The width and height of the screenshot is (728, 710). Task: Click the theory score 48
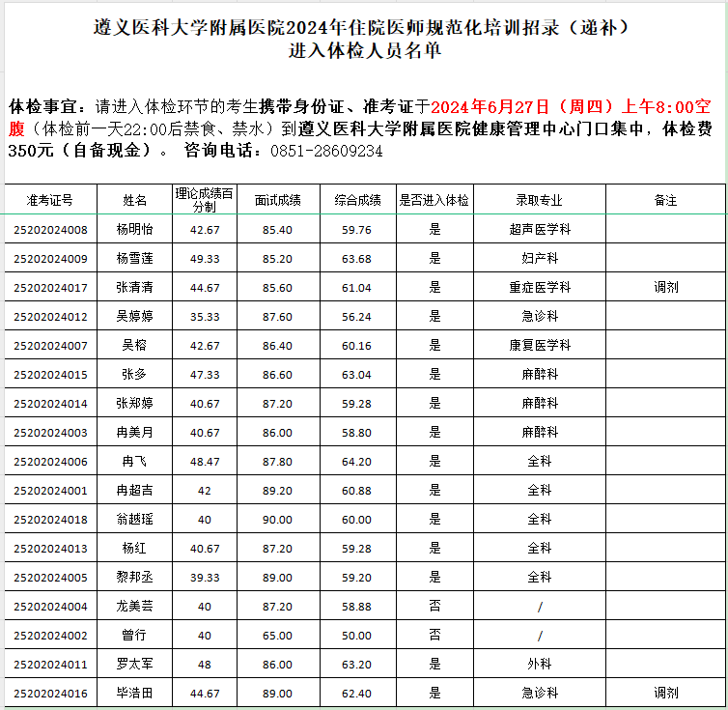pos(205,664)
